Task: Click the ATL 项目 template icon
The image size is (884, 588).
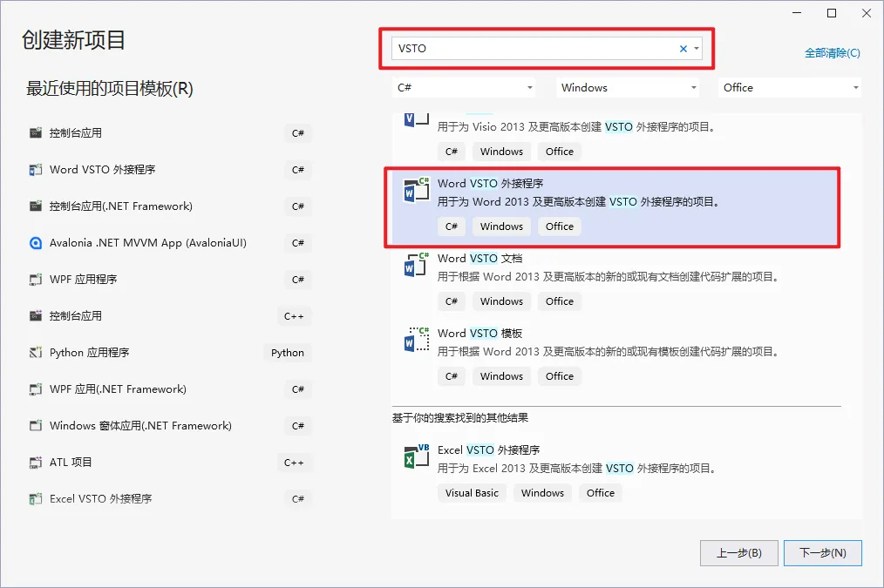Action: pyautogui.click(x=36, y=463)
